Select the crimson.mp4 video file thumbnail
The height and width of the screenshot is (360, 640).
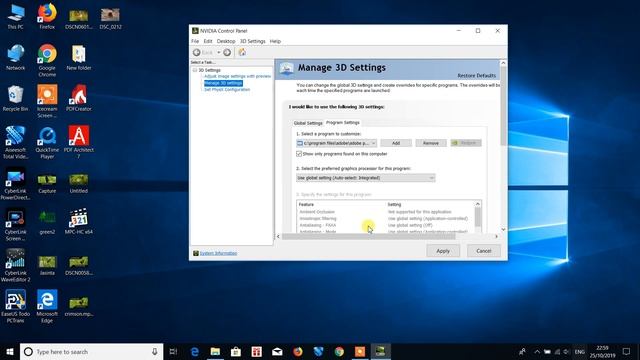pos(79,306)
